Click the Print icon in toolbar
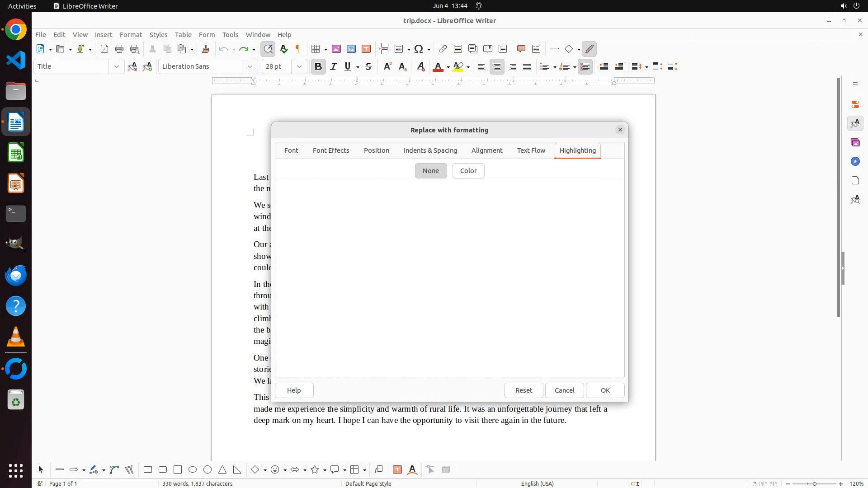This screenshot has height=488, width=868. tap(119, 49)
